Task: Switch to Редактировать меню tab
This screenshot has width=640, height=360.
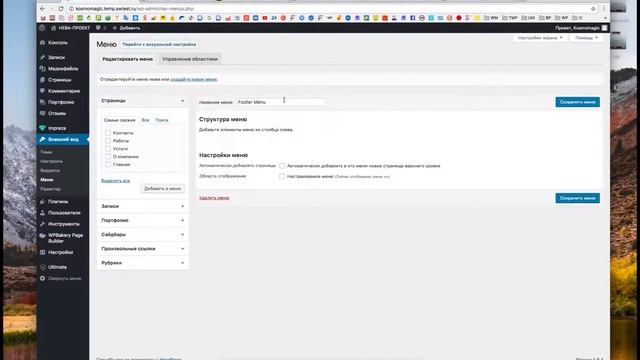Action: (127, 59)
